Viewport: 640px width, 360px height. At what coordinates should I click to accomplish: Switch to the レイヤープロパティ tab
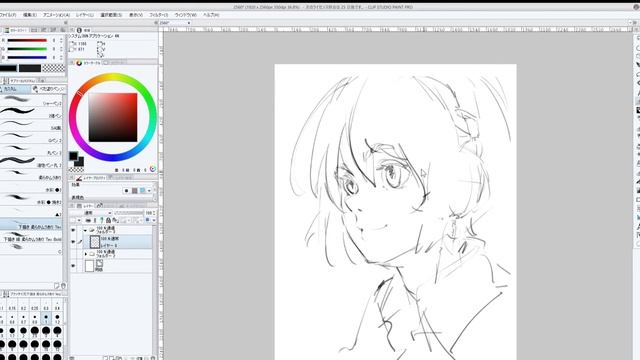pos(91,178)
